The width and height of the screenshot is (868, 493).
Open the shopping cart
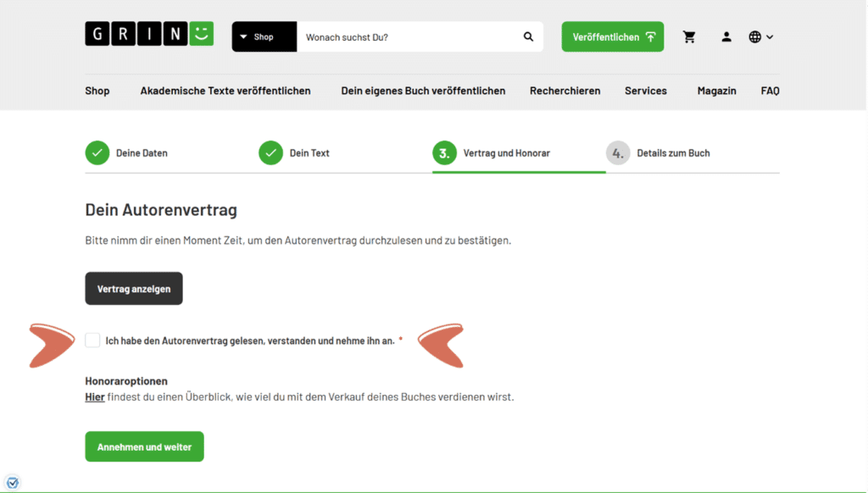(689, 37)
